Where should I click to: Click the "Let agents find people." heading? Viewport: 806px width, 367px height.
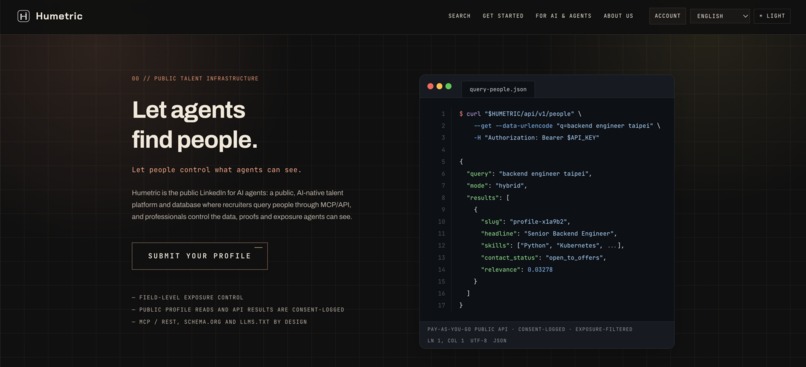pos(194,124)
